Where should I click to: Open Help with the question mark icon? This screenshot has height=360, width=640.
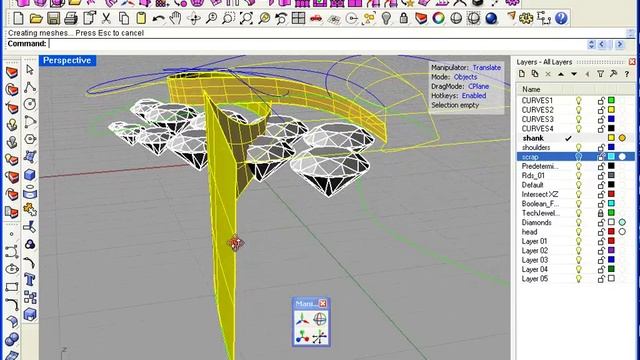(562, 18)
